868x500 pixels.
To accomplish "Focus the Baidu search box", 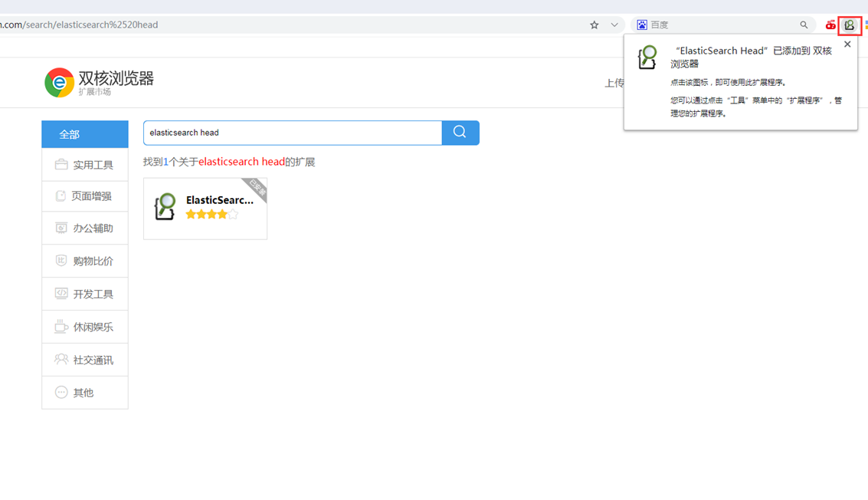I will click(x=722, y=25).
